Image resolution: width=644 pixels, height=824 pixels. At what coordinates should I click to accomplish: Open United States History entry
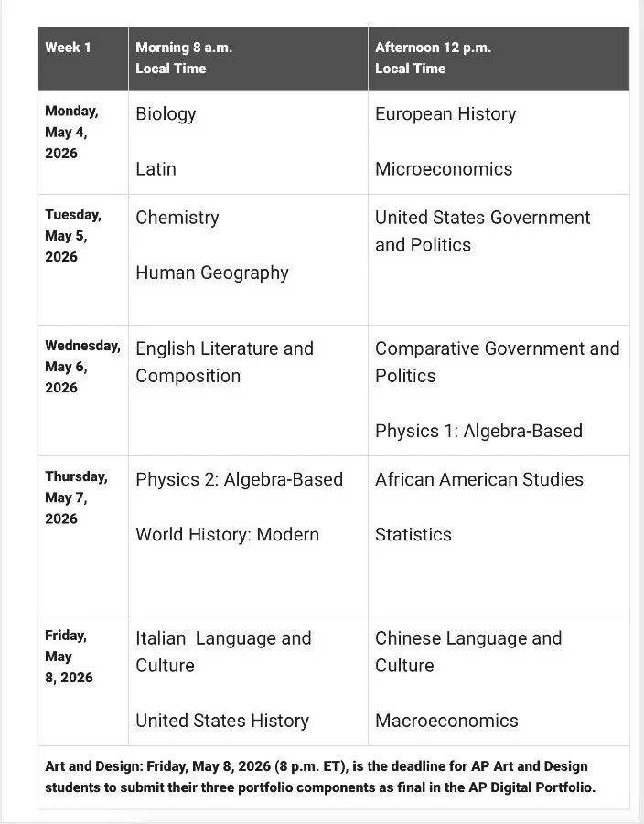coord(222,721)
